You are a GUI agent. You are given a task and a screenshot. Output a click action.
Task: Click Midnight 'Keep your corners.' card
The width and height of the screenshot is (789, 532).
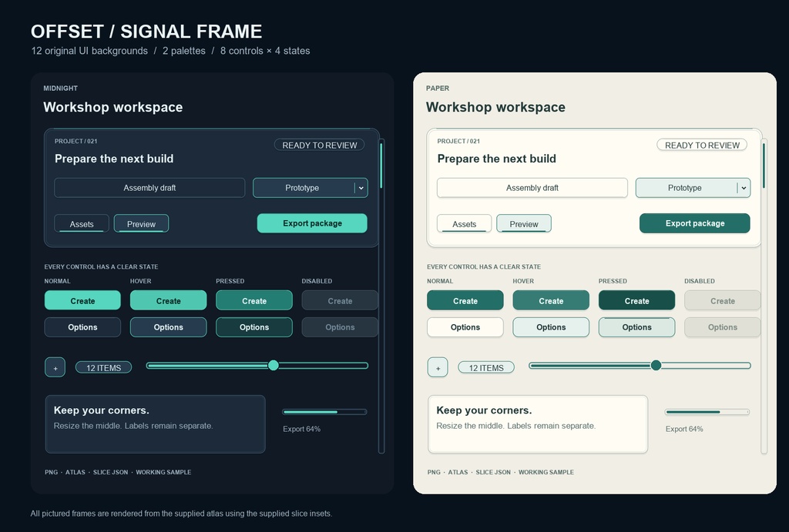click(x=155, y=424)
